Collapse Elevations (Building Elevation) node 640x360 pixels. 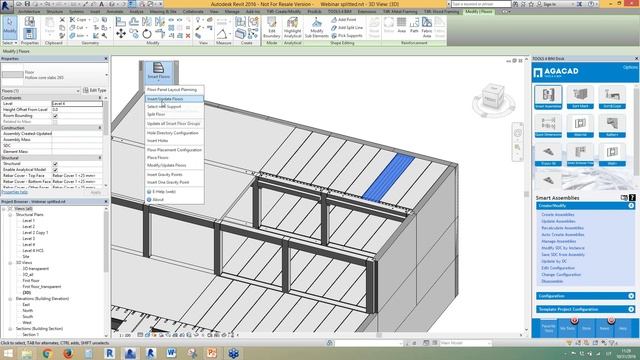10,299
